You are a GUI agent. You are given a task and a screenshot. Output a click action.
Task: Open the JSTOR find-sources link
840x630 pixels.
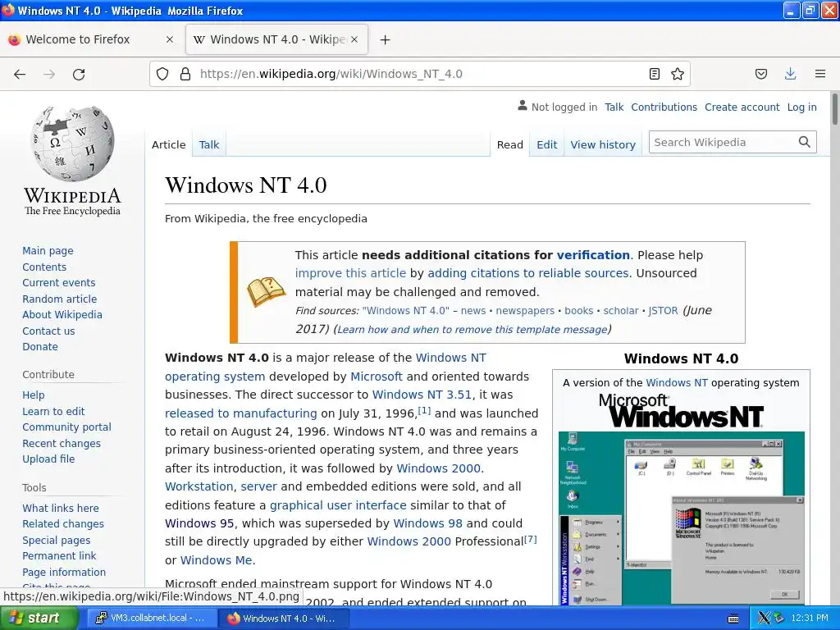(663, 311)
